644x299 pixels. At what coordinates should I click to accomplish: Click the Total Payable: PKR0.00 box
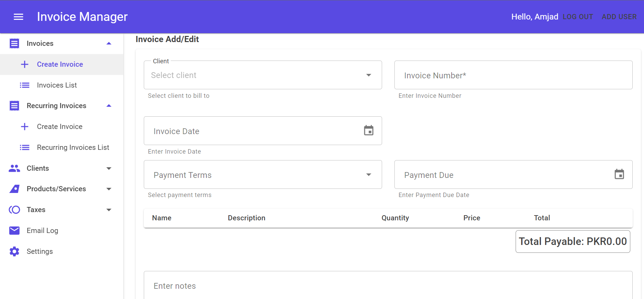[573, 242]
